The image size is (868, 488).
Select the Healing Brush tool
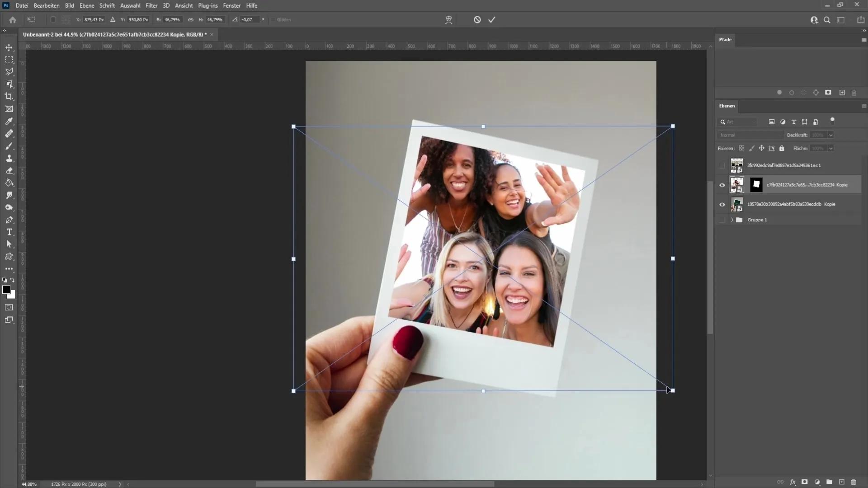9,134
